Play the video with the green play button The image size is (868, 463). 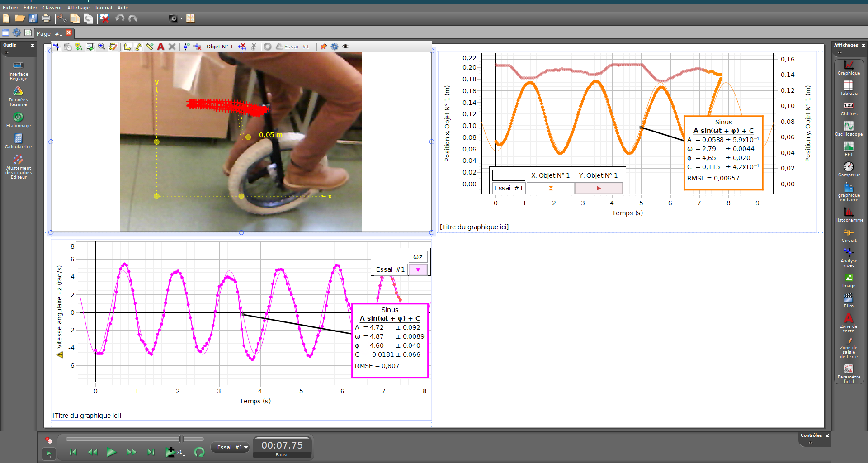(111, 452)
